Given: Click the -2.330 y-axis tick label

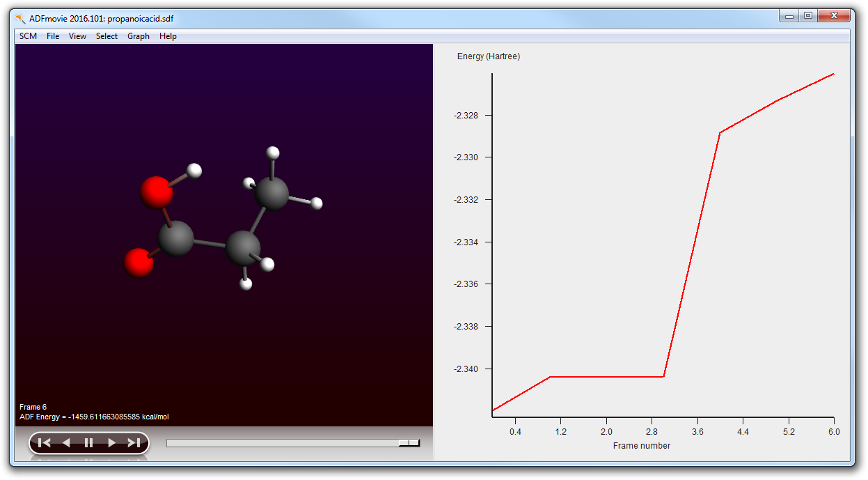Looking at the screenshot, I should pyautogui.click(x=467, y=157).
